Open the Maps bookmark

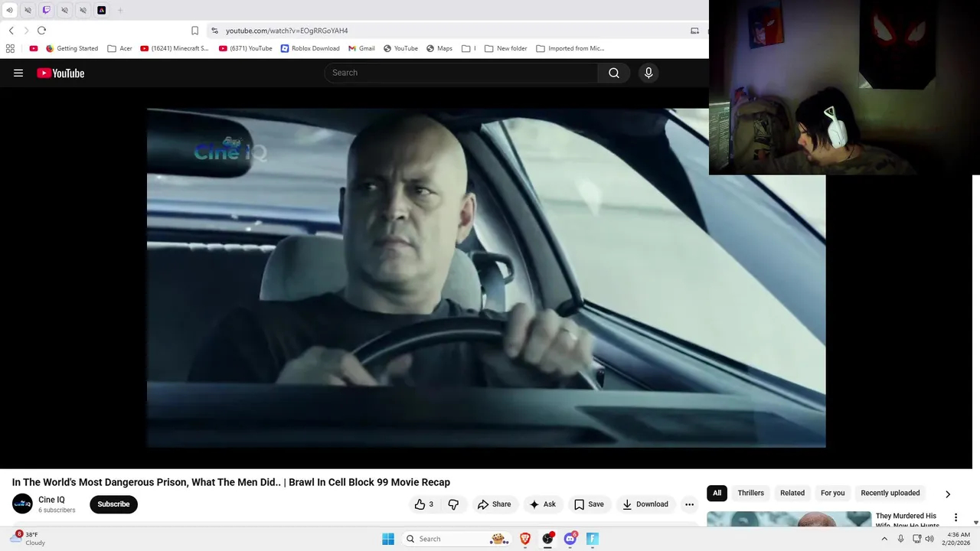point(439,48)
